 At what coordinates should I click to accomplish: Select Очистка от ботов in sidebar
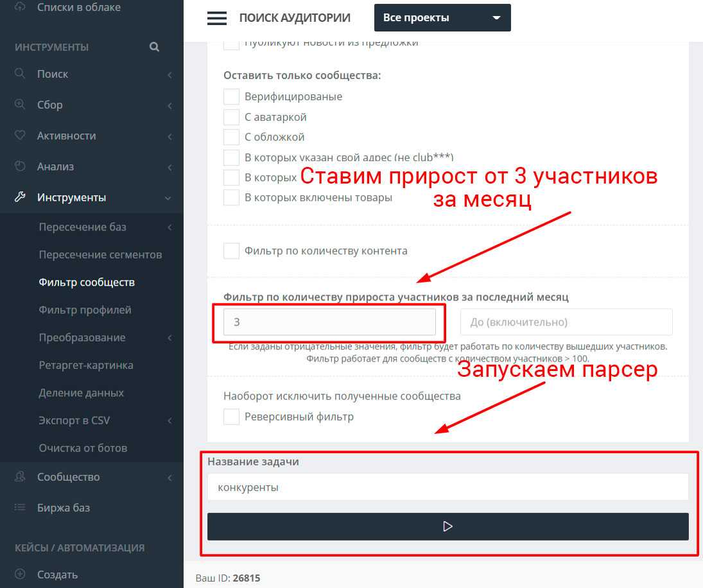(x=83, y=448)
